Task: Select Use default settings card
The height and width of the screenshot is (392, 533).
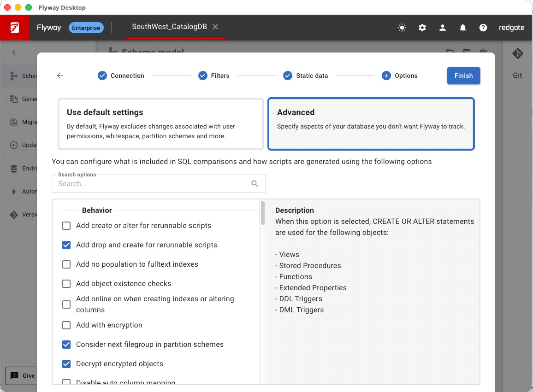Action: 160,124
